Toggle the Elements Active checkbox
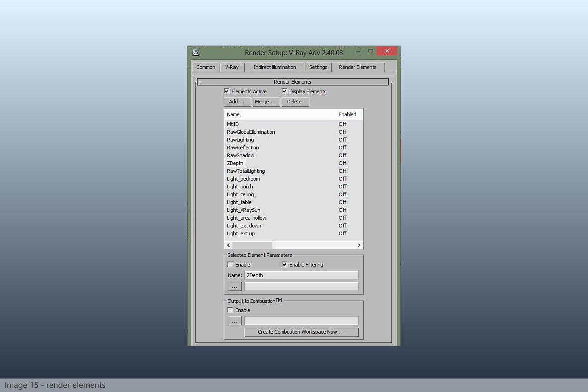Image resolution: width=588 pixels, height=392 pixels. [x=226, y=91]
